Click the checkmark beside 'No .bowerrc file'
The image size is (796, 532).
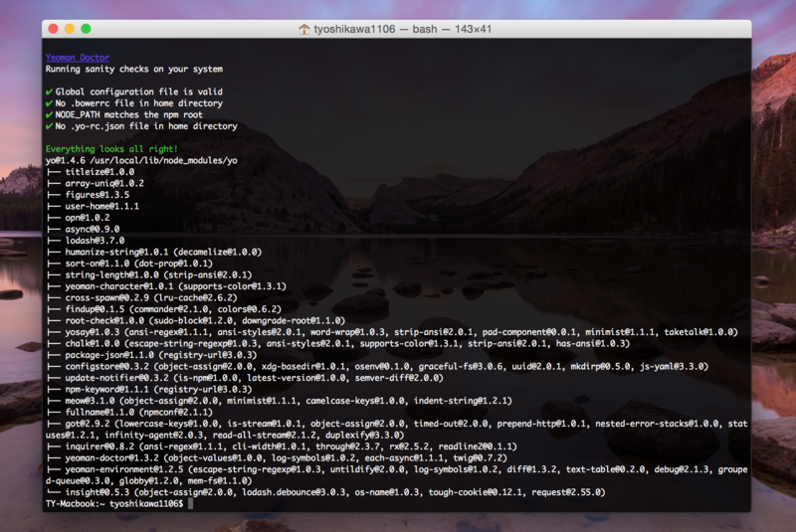[x=49, y=103]
